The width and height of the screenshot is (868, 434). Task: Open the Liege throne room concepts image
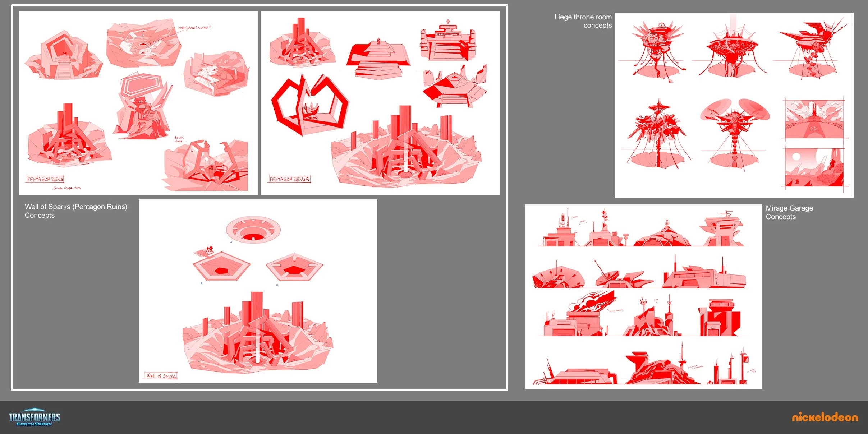tap(734, 105)
